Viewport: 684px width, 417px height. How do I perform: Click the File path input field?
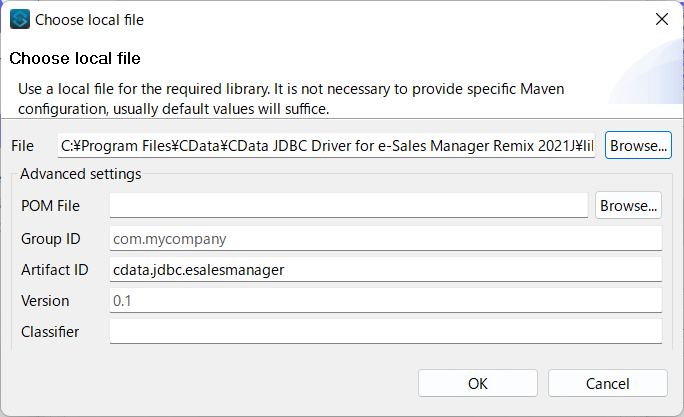[327, 146]
